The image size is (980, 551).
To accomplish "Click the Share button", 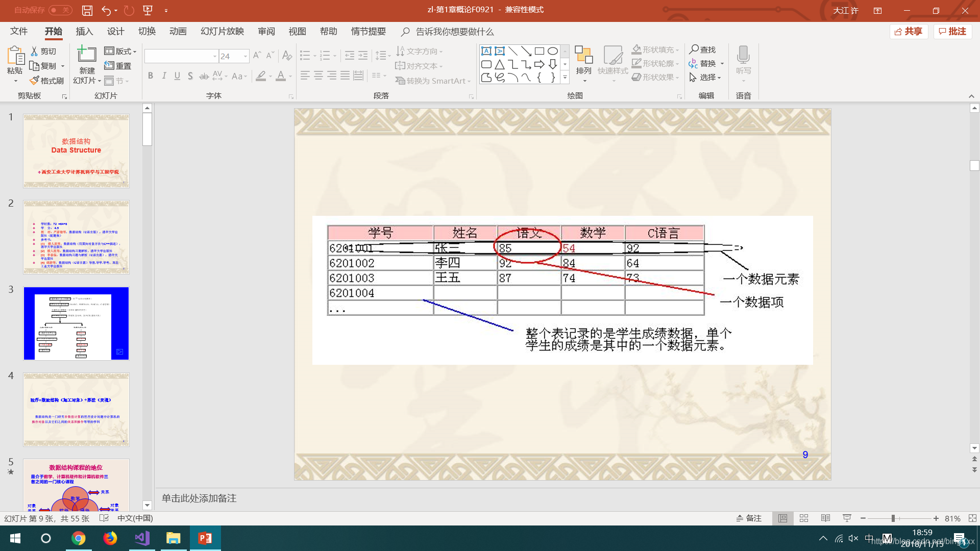I will click(x=909, y=32).
